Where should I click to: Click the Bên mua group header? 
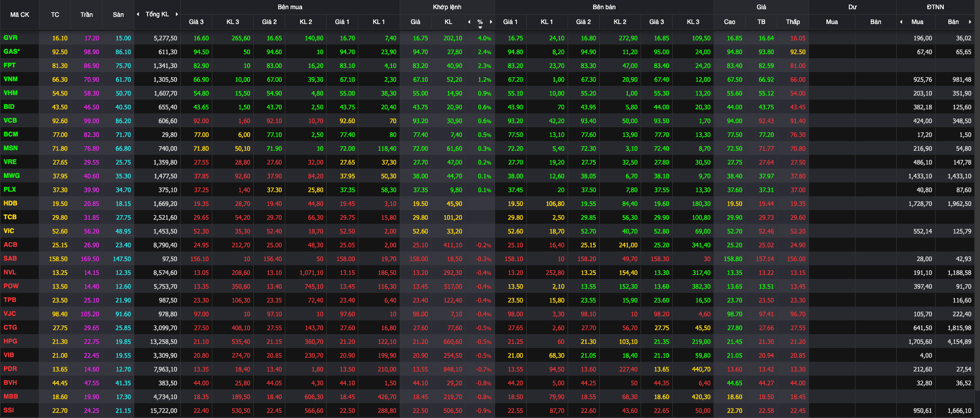click(x=290, y=7)
